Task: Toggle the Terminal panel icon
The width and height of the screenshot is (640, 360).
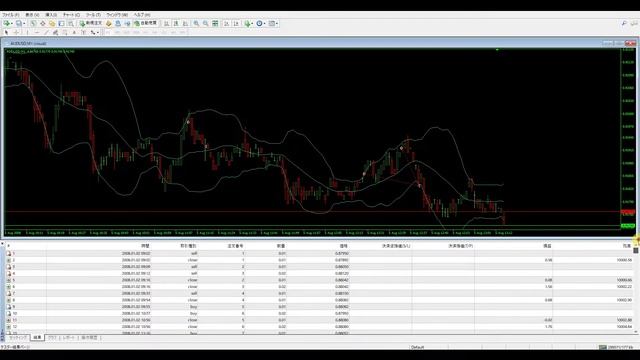Action: click(62, 23)
